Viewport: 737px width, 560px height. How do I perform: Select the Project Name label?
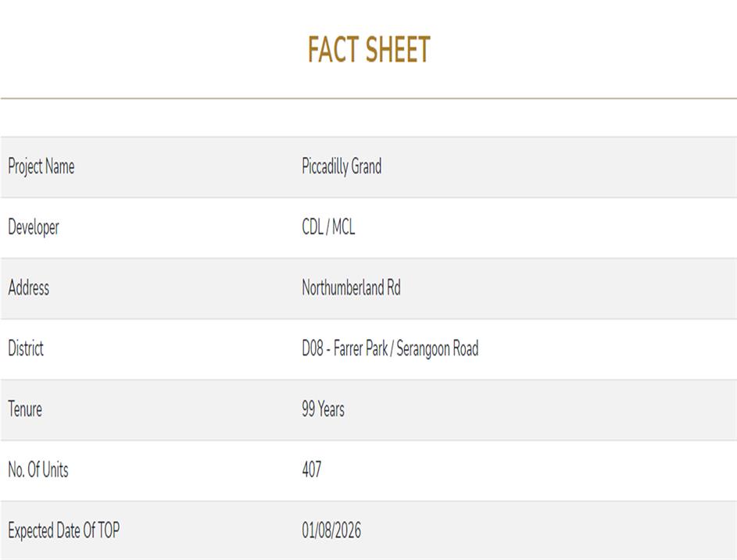41,166
